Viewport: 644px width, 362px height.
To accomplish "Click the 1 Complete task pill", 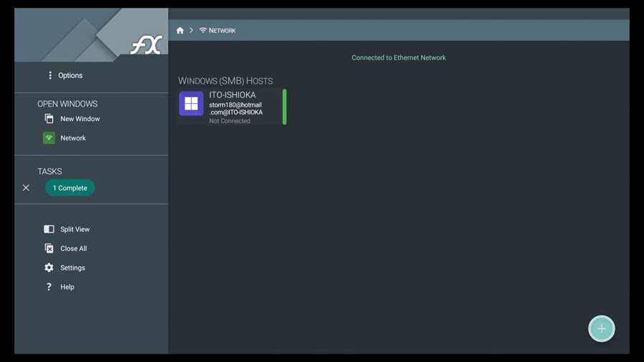I will coord(70,187).
